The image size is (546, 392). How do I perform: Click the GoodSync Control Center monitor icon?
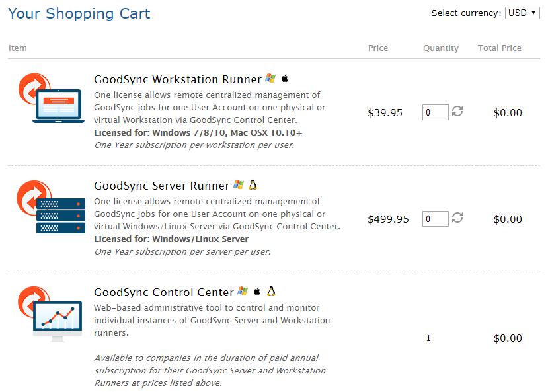click(x=50, y=314)
